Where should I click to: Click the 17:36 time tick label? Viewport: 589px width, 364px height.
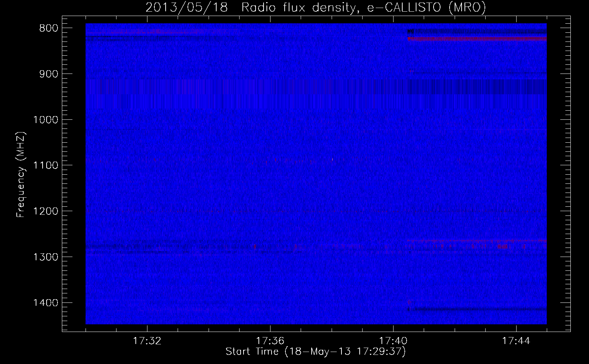tap(270, 341)
